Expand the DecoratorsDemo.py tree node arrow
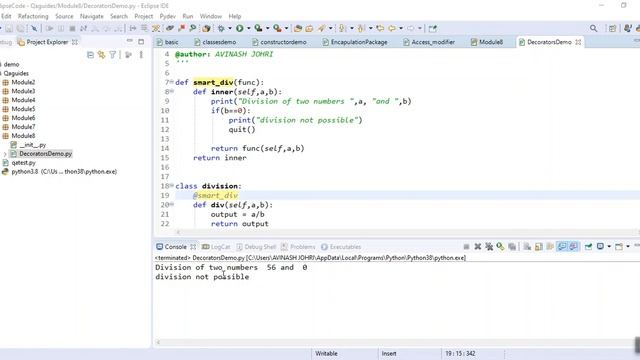Viewport: 640px width, 360px height. pos(5,154)
